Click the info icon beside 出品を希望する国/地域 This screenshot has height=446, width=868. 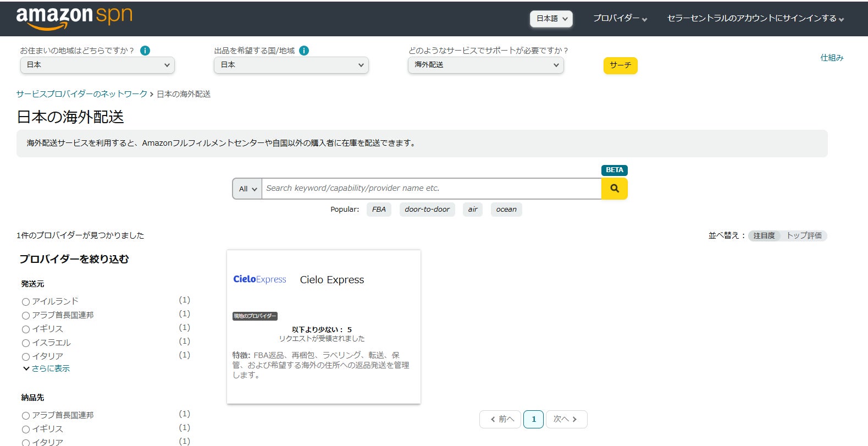(304, 51)
